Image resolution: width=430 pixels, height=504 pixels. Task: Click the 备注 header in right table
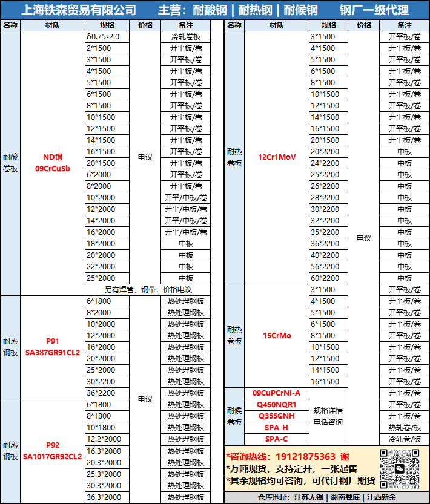coord(404,25)
